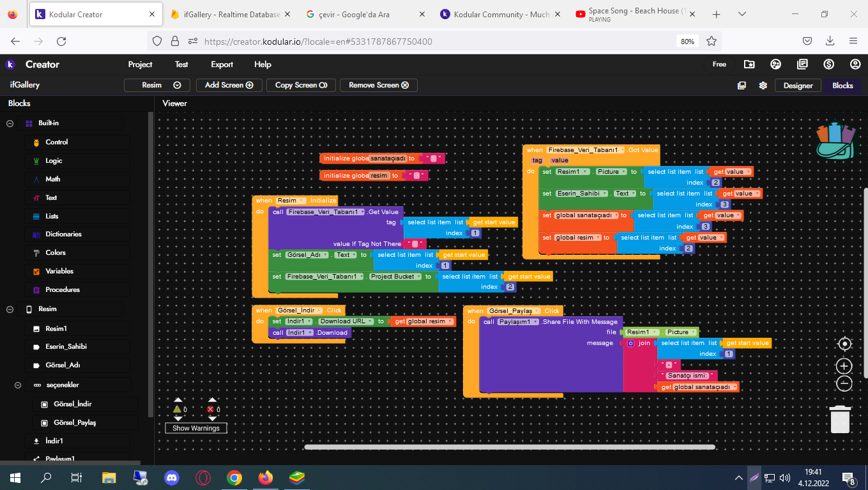
Task: Click the horizontal scrollbar in the viewer
Action: click(x=509, y=447)
